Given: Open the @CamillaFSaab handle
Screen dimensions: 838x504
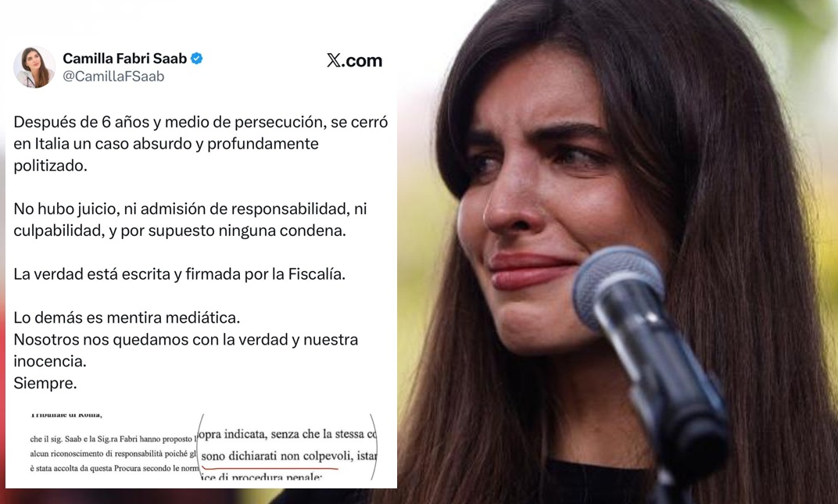Looking at the screenshot, I should pos(113,77).
